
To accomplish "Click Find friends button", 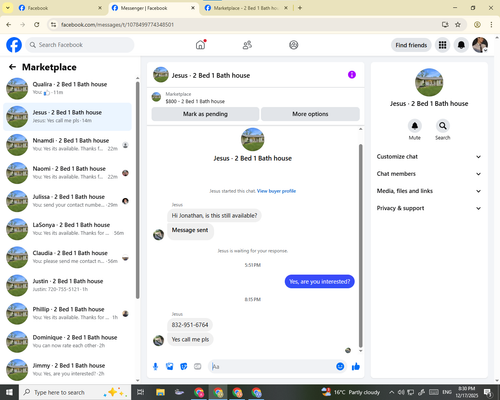I will pyautogui.click(x=411, y=45).
